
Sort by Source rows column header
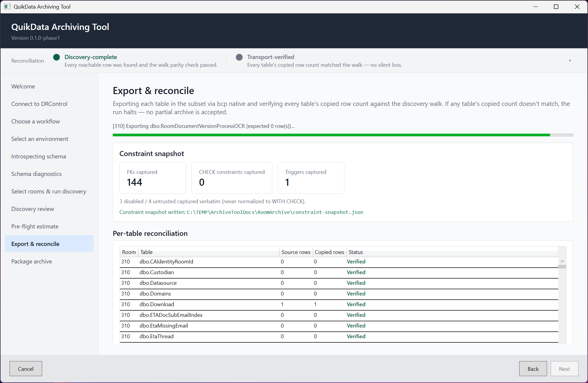click(x=296, y=252)
